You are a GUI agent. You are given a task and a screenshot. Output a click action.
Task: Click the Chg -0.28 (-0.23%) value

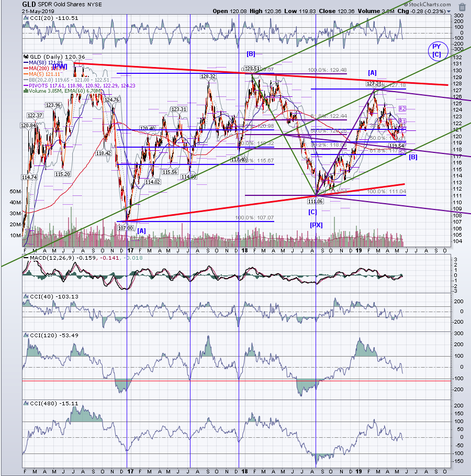(422, 11)
